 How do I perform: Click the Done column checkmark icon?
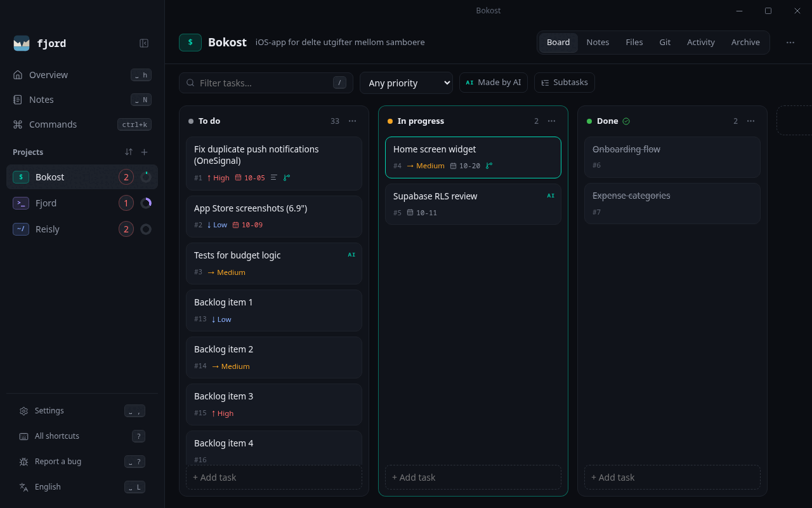tap(626, 121)
